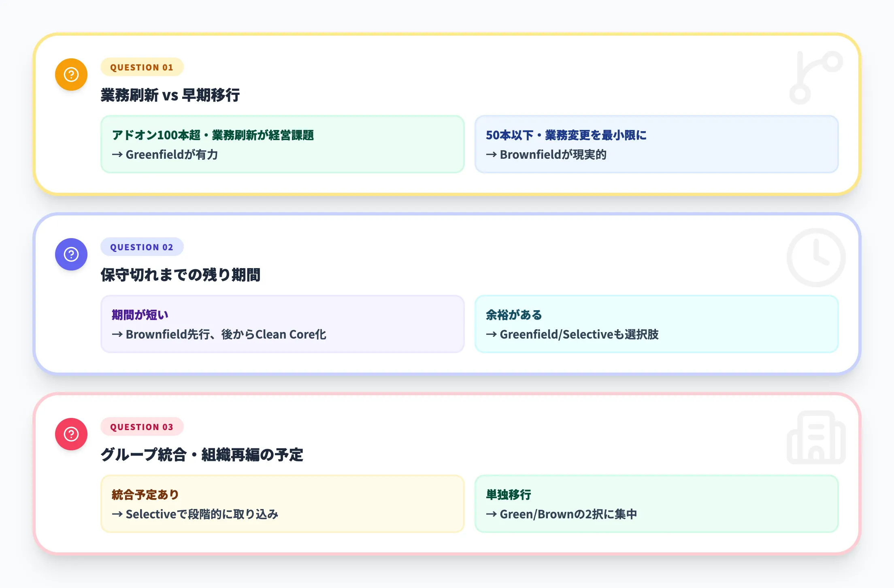Click the QUESTION 01 badge
894x588 pixels.
[142, 67]
